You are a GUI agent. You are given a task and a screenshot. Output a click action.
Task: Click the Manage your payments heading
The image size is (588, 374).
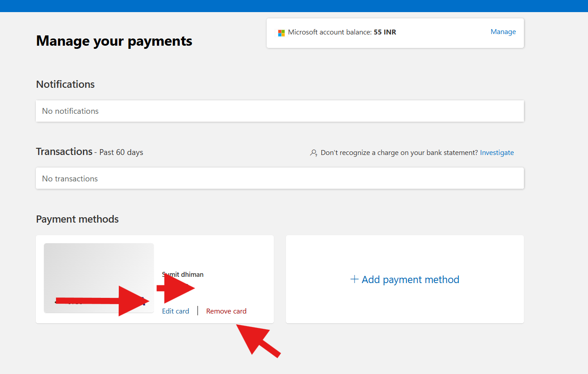tap(114, 41)
